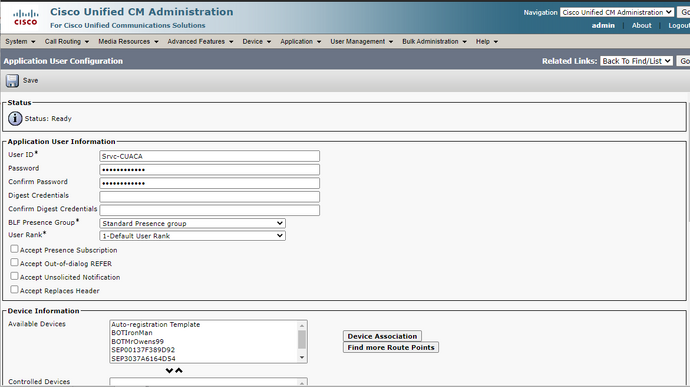Click into the Digest Credentials field
Screen dimensions: 690x387
point(209,197)
